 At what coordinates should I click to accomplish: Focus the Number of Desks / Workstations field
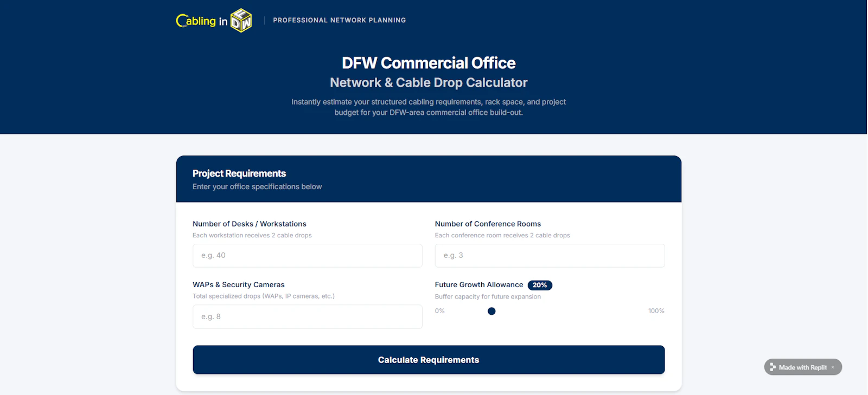(308, 255)
